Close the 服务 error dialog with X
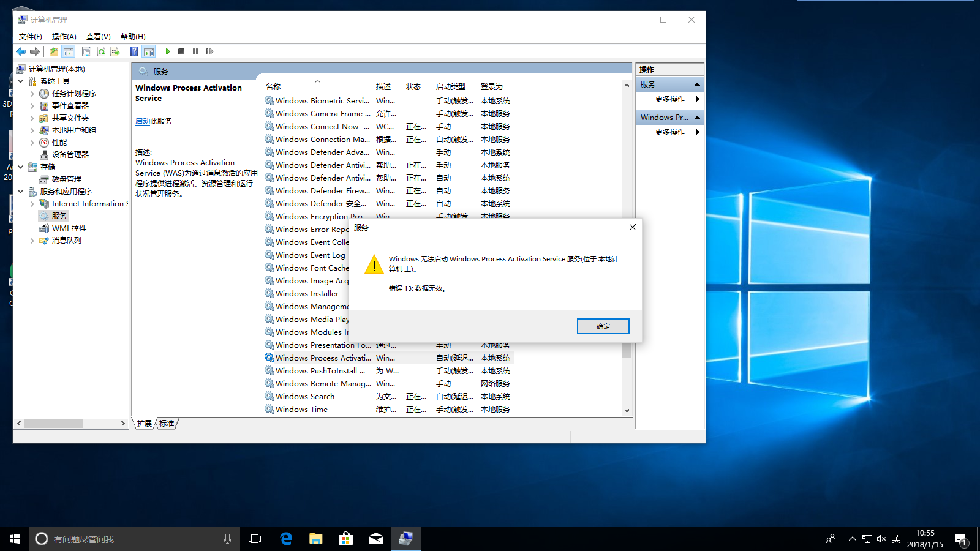 coord(633,227)
